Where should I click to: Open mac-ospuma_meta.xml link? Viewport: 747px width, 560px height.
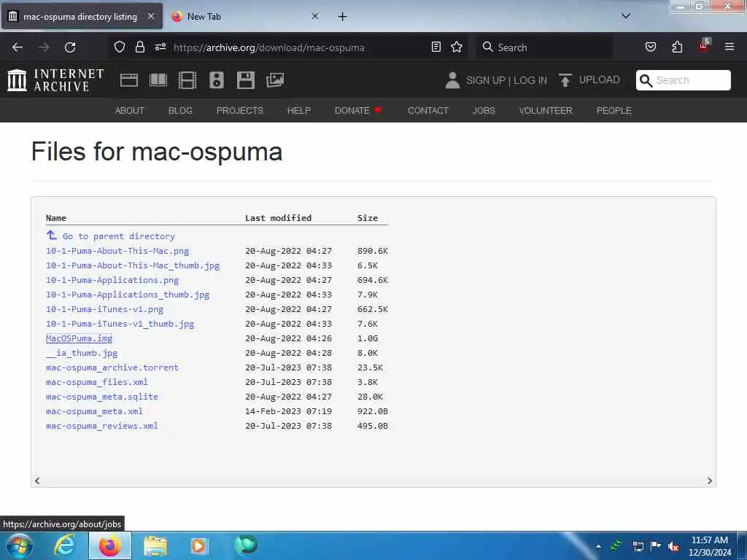(94, 411)
